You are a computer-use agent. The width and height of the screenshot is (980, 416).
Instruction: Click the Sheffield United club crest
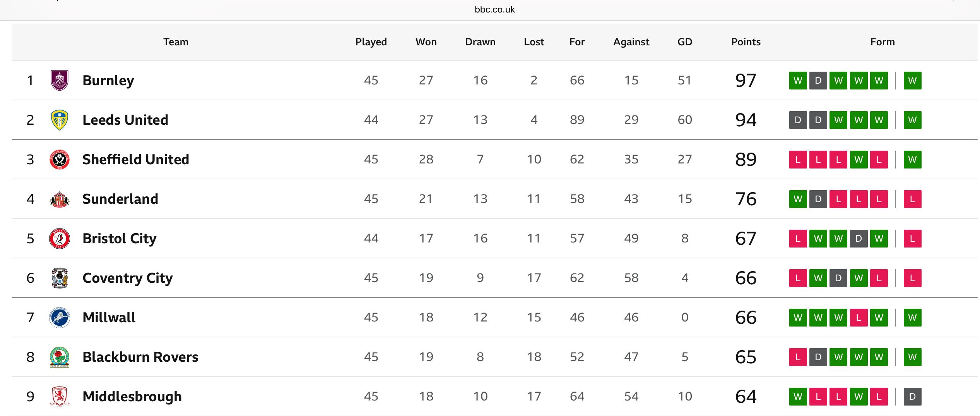(x=60, y=159)
